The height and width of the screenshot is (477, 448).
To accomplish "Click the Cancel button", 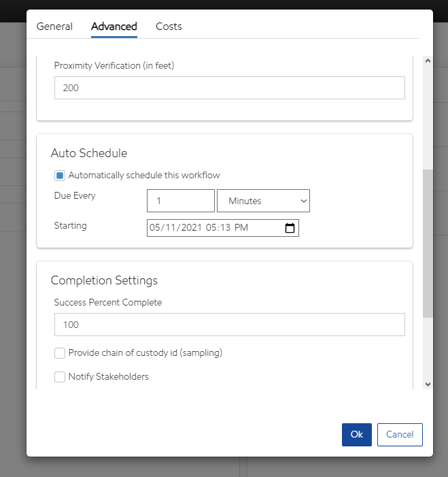I will tap(400, 435).
